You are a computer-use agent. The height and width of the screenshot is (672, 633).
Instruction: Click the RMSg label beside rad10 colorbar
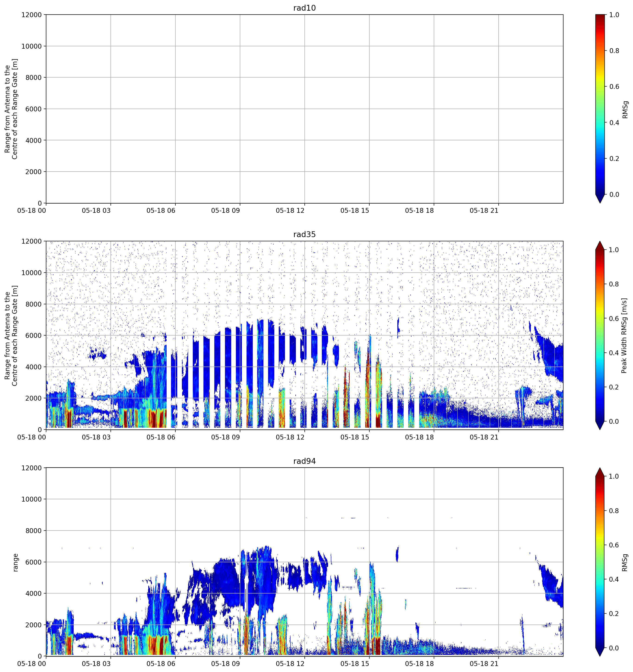[x=625, y=110]
